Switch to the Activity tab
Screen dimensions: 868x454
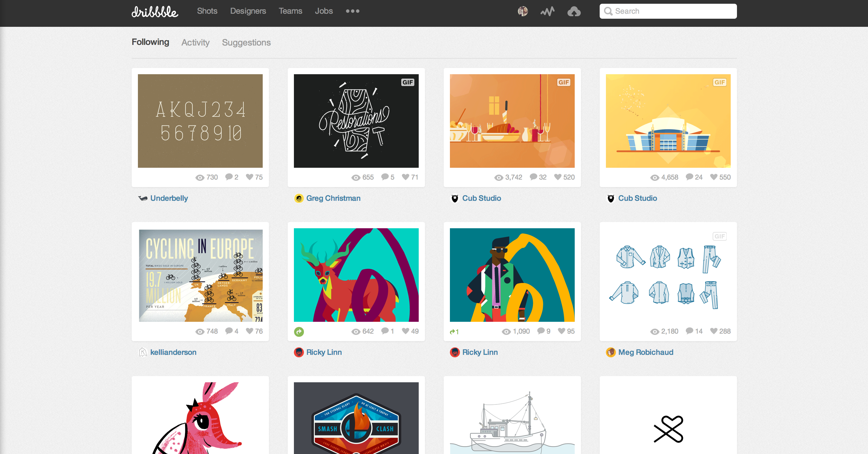coord(196,42)
